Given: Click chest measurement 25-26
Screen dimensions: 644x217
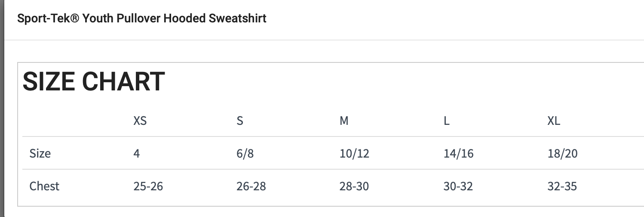Looking at the screenshot, I should (x=148, y=186).
